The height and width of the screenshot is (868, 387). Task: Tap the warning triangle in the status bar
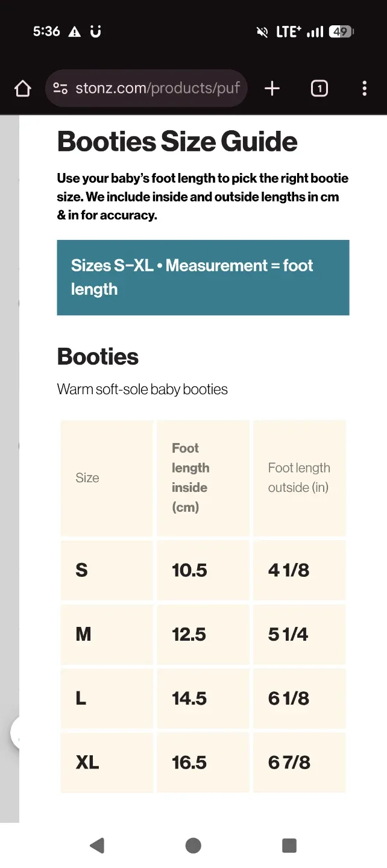(75, 31)
